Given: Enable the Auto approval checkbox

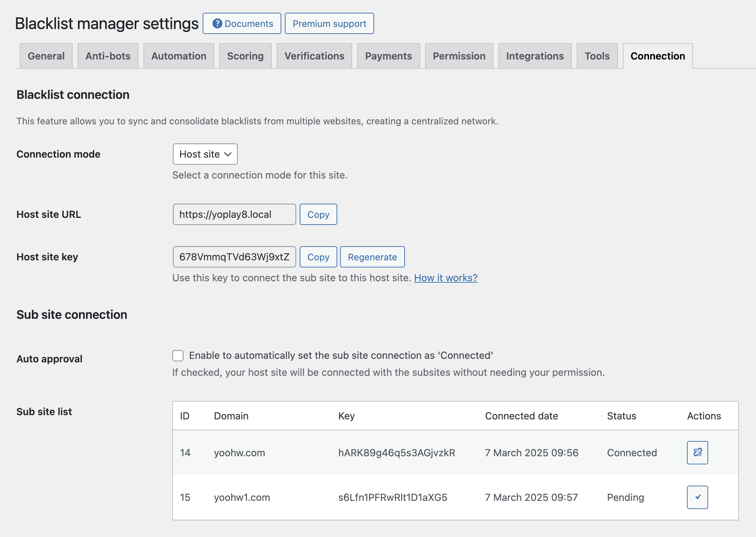Looking at the screenshot, I should click(x=178, y=355).
